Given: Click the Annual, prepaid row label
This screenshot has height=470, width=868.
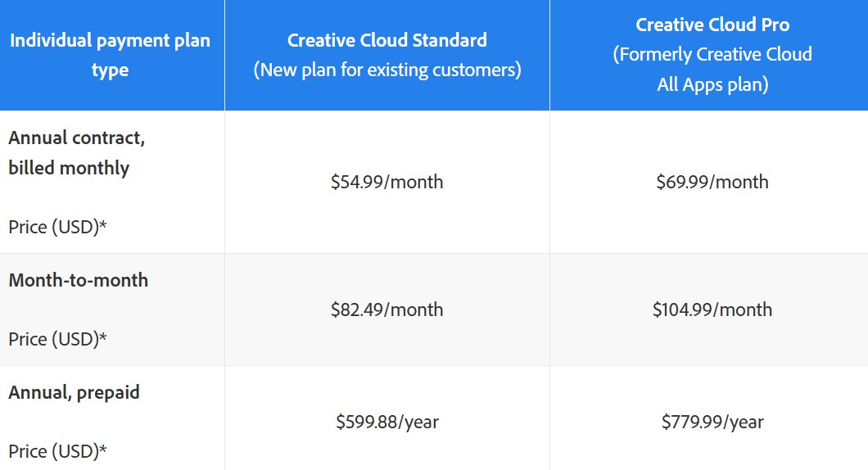Looking at the screenshot, I should pos(75,392).
